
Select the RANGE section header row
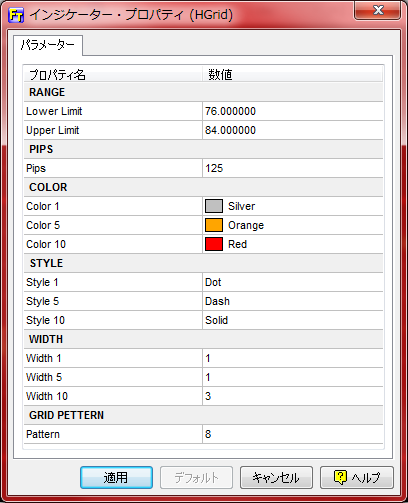203,92
